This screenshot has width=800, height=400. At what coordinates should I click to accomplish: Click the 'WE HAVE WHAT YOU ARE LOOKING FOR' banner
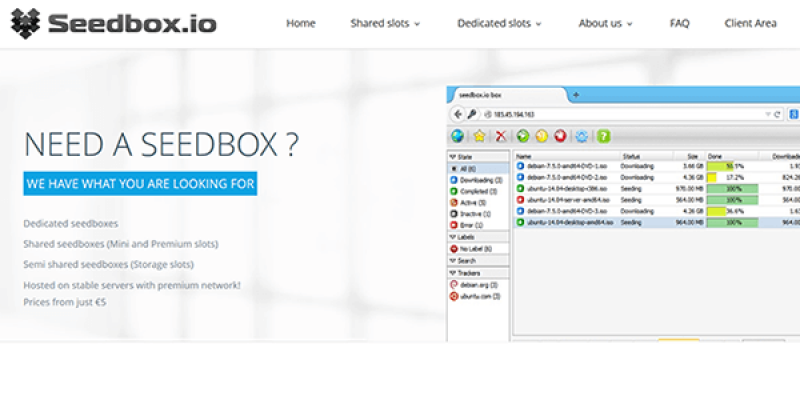click(x=140, y=184)
